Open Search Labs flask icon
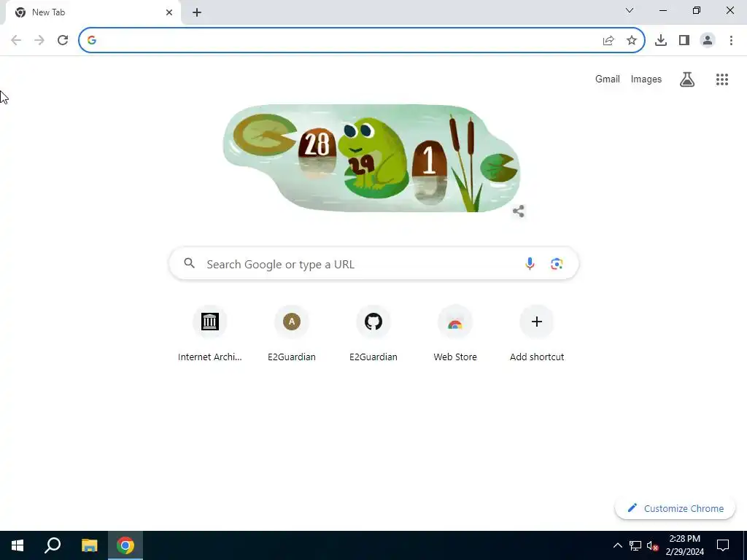The height and width of the screenshot is (560, 747). tap(686, 79)
